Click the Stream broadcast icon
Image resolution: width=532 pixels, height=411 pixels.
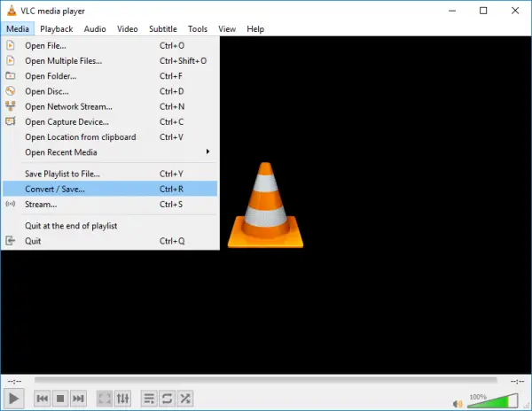coord(11,204)
